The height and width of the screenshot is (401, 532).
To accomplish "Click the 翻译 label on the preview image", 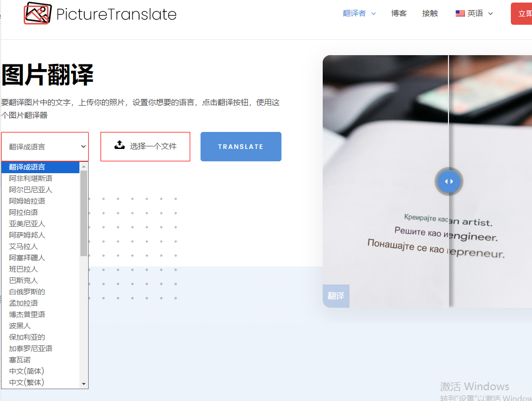I will 336,296.
